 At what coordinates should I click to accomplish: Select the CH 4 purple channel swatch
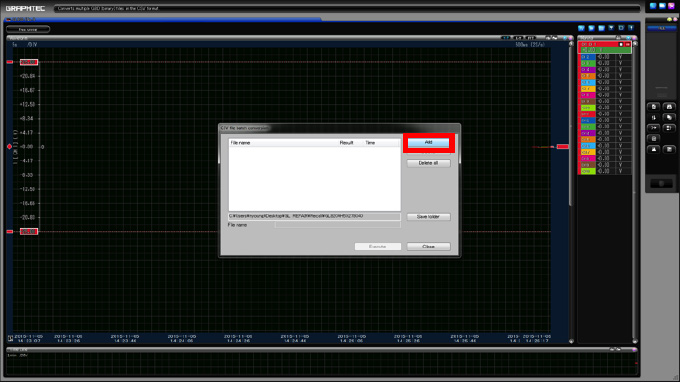click(588, 69)
